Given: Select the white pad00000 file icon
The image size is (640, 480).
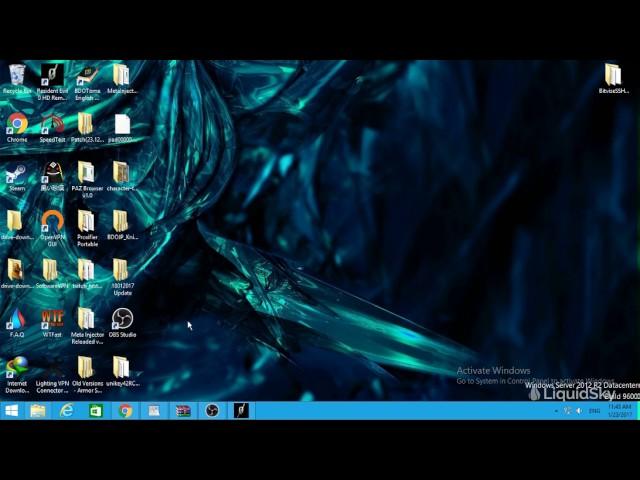Looking at the screenshot, I should point(122,128).
